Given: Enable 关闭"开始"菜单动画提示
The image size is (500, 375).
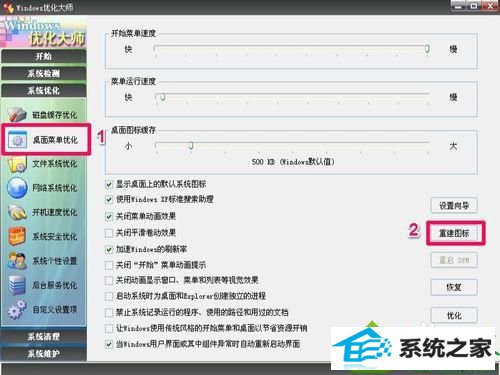Looking at the screenshot, I should coord(109,265).
